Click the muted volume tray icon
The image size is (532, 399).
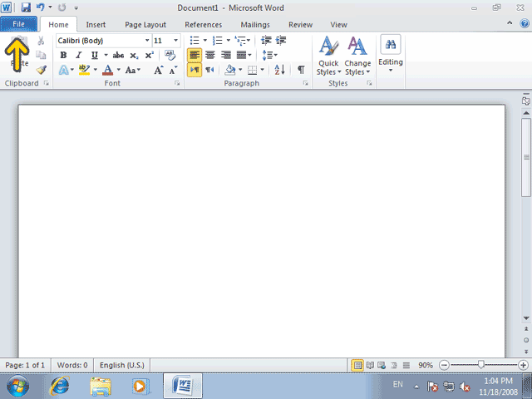[464, 386]
